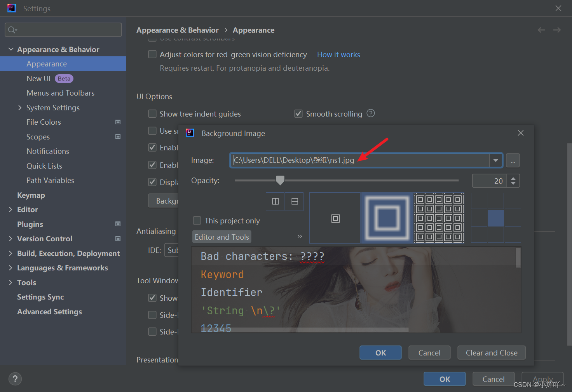Disable the Smooth scrolling checkbox
Screen dimensions: 572x392
click(298, 113)
